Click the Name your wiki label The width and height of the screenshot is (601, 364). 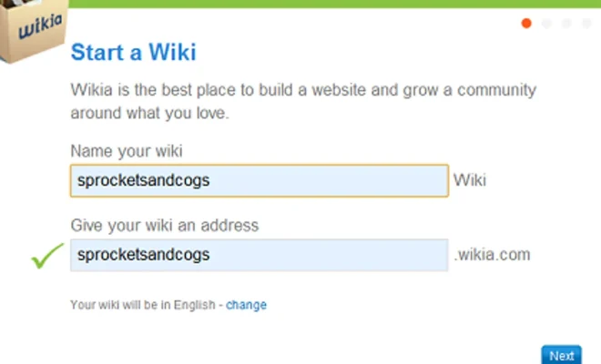(x=127, y=151)
